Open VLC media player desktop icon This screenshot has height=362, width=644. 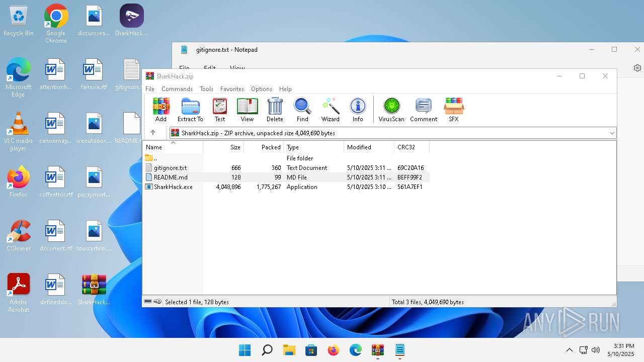tap(18, 132)
